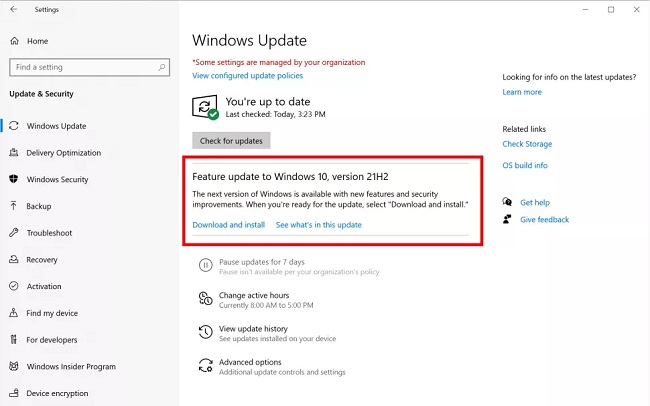
Task: Click Check for updates button
Action: pos(231,141)
